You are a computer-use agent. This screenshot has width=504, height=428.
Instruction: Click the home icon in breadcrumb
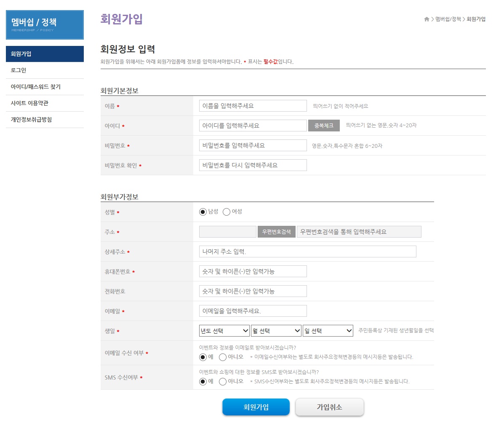point(427,19)
